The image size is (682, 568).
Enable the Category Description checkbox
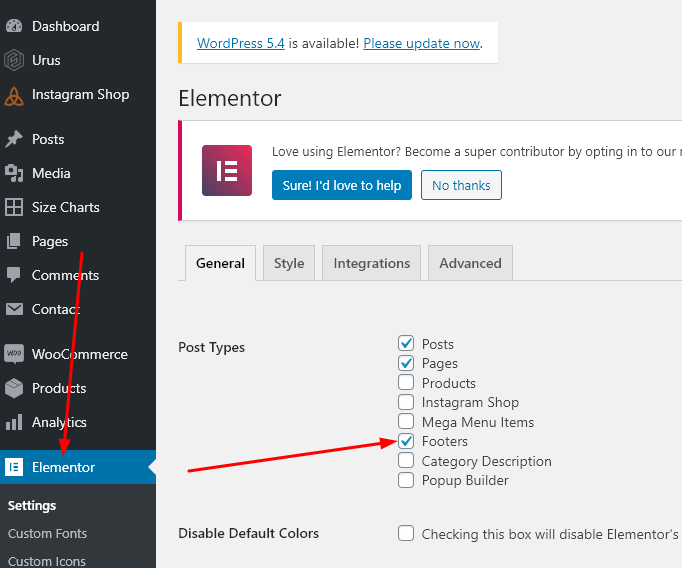pos(406,461)
